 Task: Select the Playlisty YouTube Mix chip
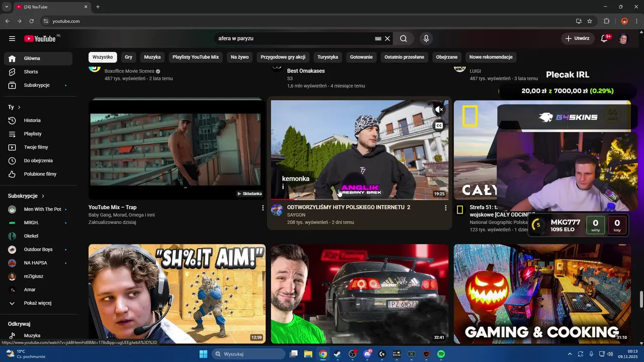click(196, 57)
